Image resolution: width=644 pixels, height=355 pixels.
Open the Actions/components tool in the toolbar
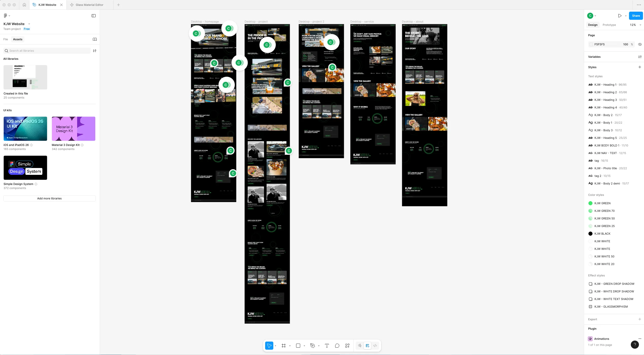[347, 346]
